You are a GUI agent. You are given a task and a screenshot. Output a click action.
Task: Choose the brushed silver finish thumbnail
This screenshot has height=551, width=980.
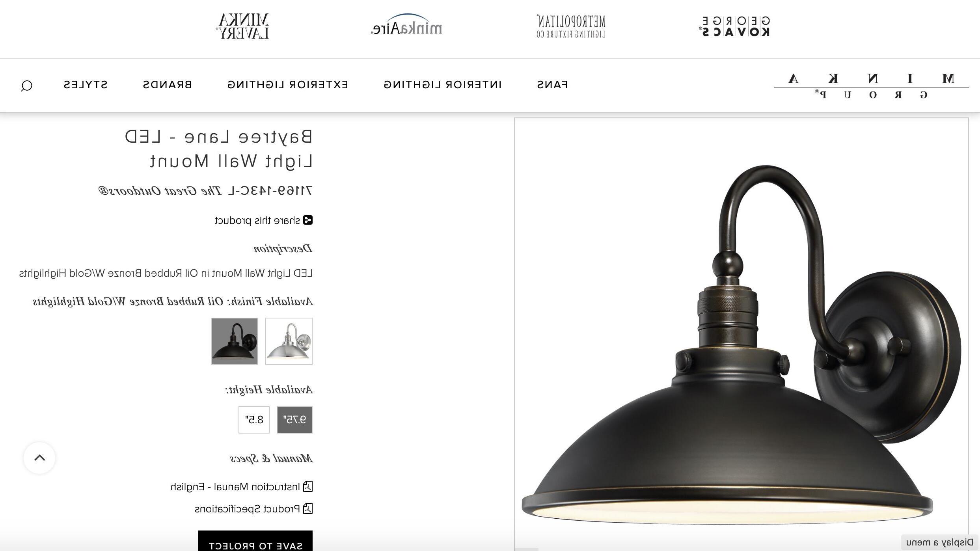click(289, 341)
